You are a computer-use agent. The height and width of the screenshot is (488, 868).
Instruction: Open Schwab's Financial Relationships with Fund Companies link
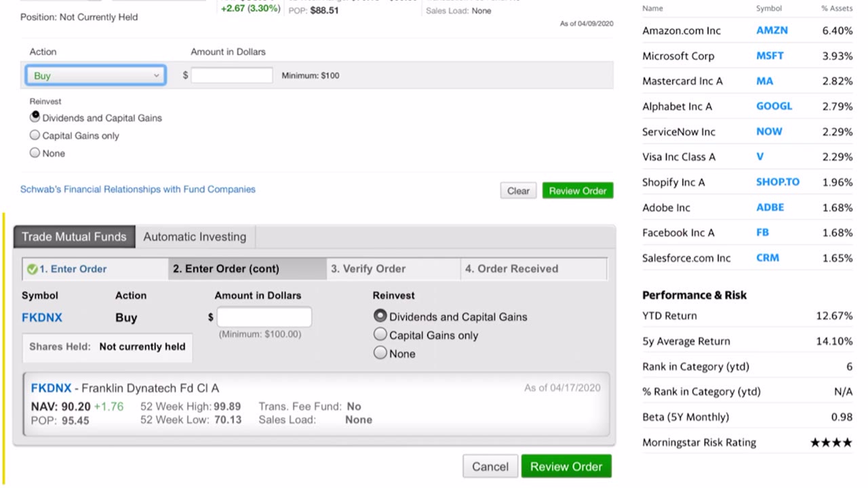click(138, 189)
